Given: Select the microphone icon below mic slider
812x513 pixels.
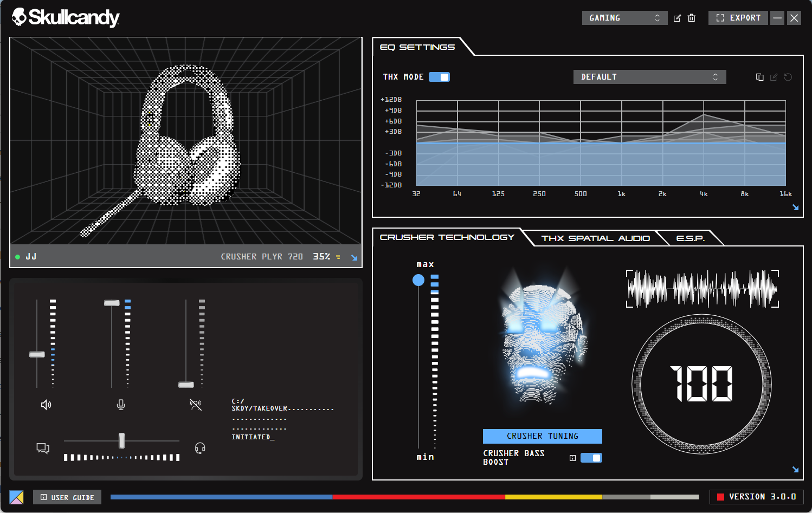Looking at the screenshot, I should [x=121, y=404].
